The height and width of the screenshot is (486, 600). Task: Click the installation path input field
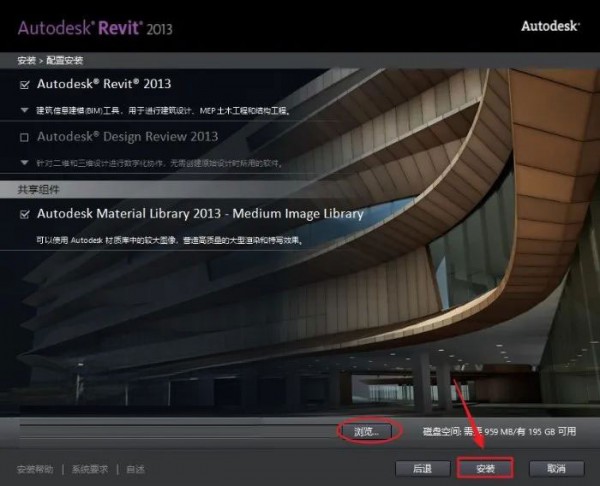(178, 431)
